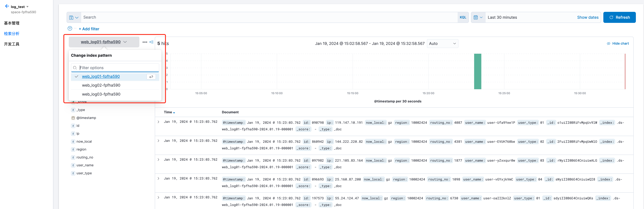
Task: Click the filter options circle icon
Action: 70,28
